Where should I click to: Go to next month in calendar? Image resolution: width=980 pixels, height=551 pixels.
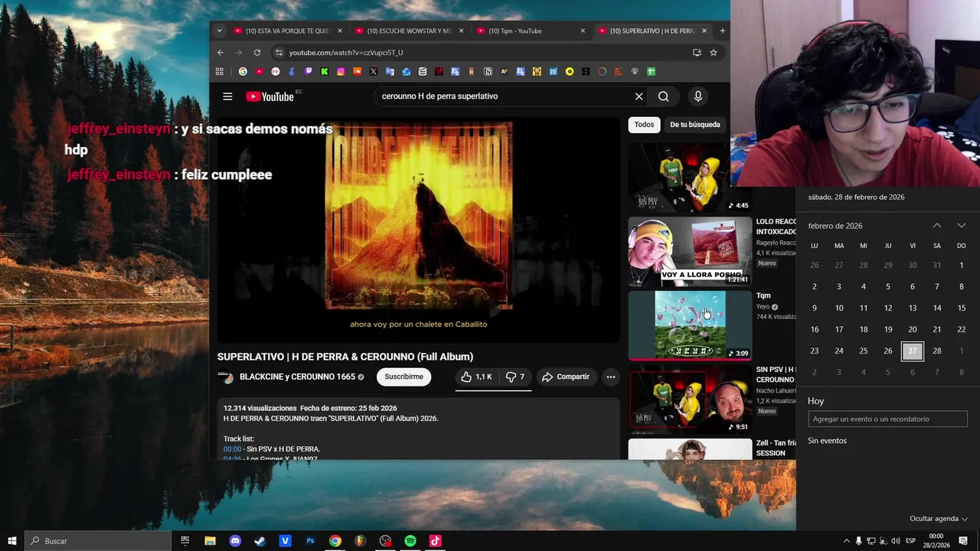point(961,226)
